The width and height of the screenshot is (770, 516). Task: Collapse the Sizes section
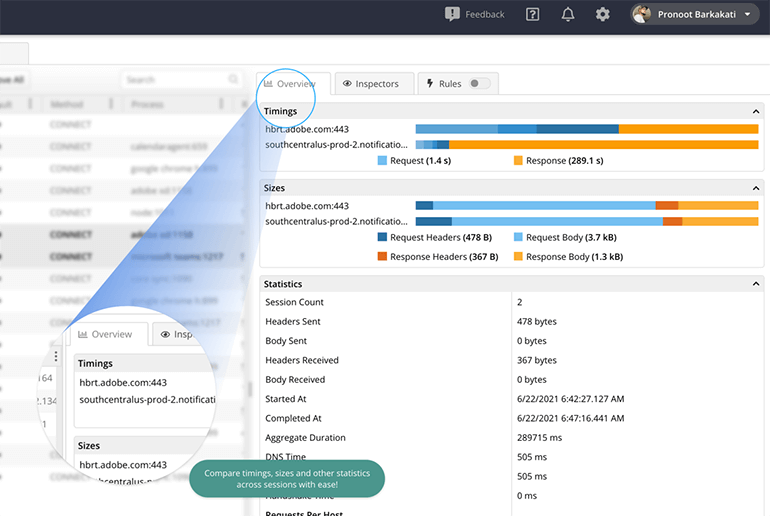point(756,187)
